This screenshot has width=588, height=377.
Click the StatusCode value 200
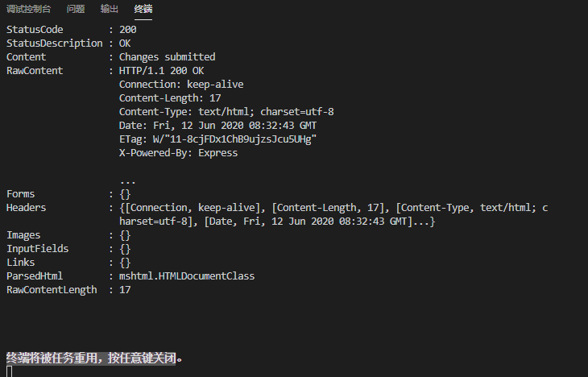click(x=127, y=30)
